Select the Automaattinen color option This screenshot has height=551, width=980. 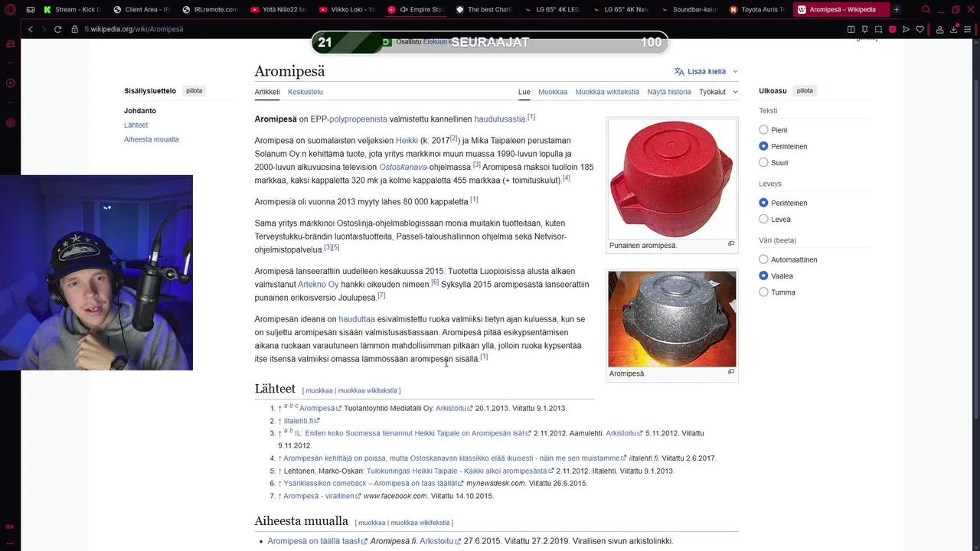(x=763, y=259)
